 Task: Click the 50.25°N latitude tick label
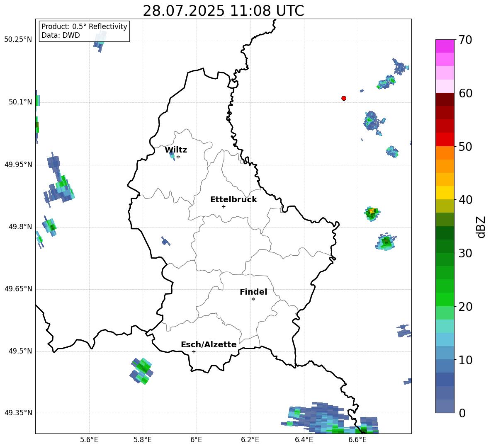point(18,40)
